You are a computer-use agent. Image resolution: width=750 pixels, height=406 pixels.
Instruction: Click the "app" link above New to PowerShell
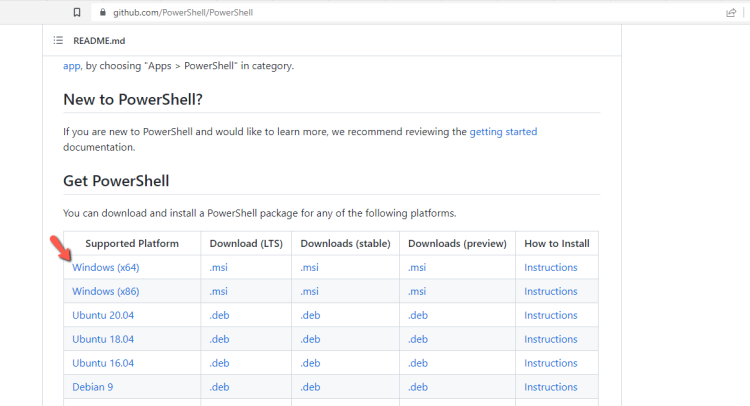71,66
